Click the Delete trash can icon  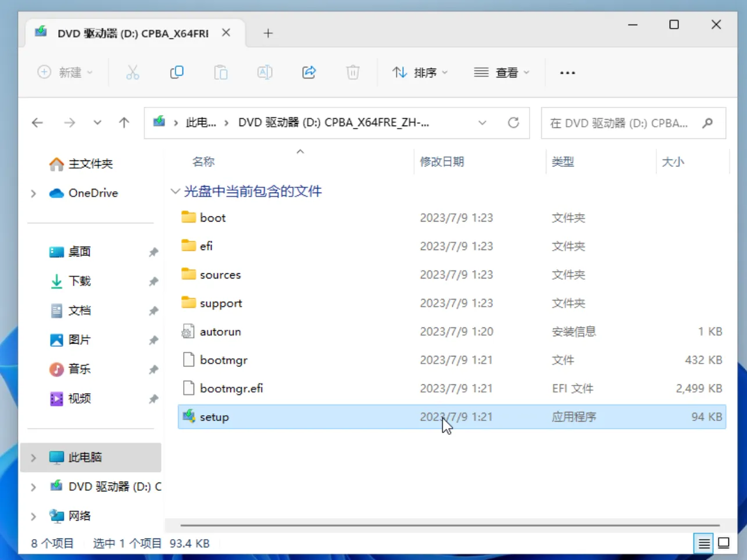(353, 72)
